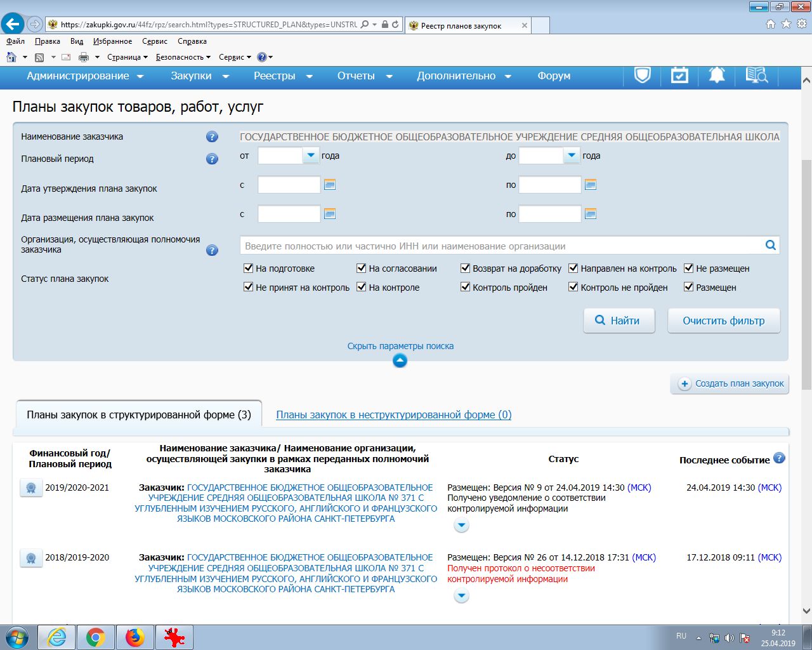Expand status details for version № 26 plan

[461, 596]
